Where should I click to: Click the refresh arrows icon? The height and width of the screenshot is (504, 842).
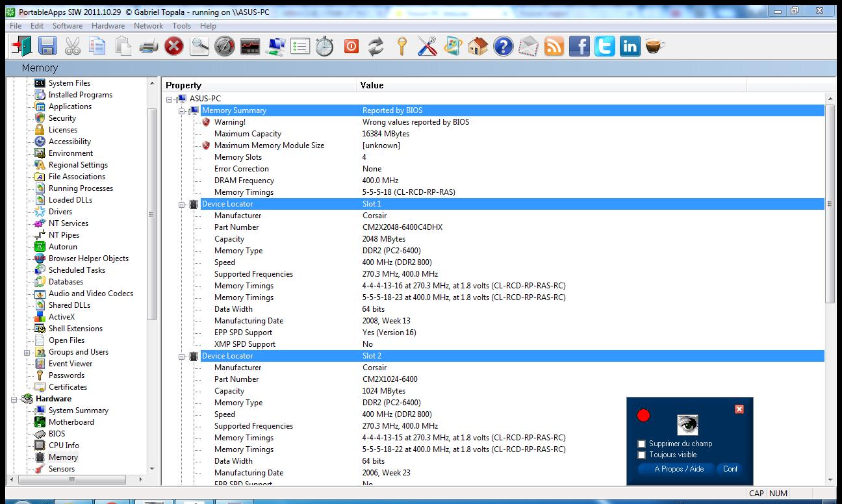376,46
